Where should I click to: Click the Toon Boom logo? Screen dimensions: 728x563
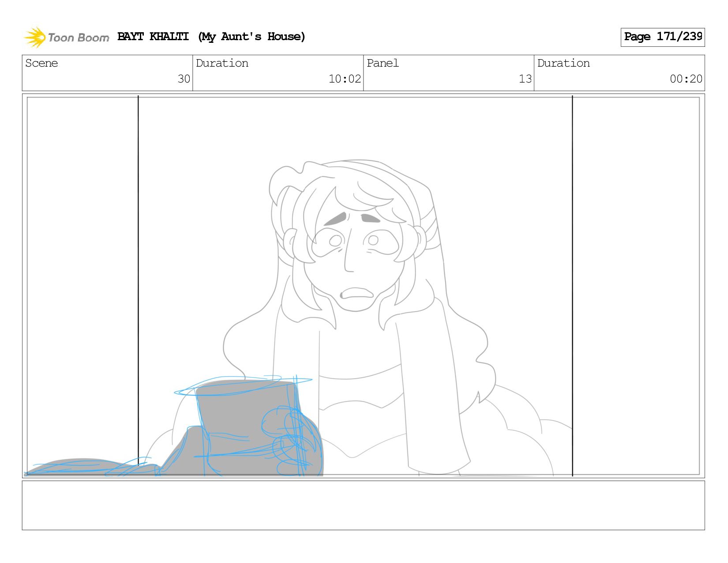click(66, 37)
